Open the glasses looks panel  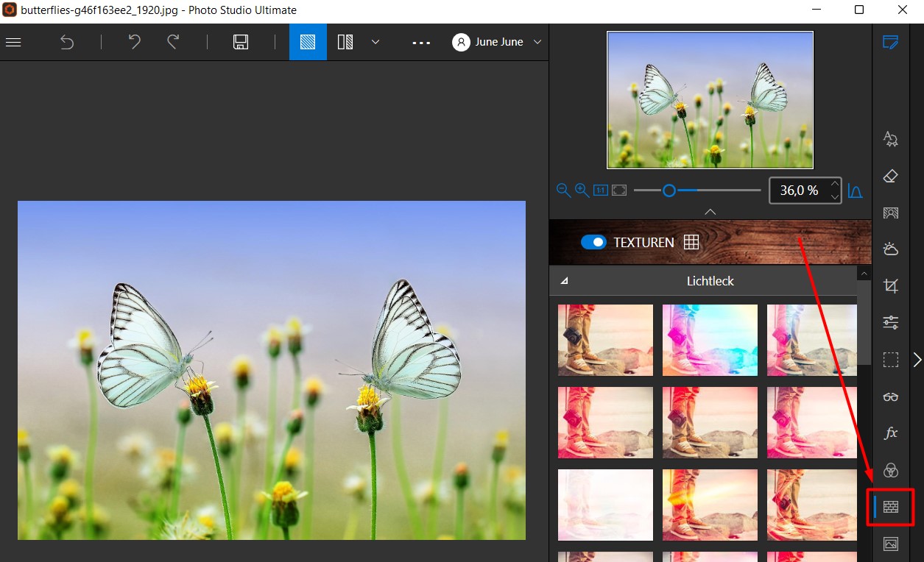pyautogui.click(x=891, y=397)
